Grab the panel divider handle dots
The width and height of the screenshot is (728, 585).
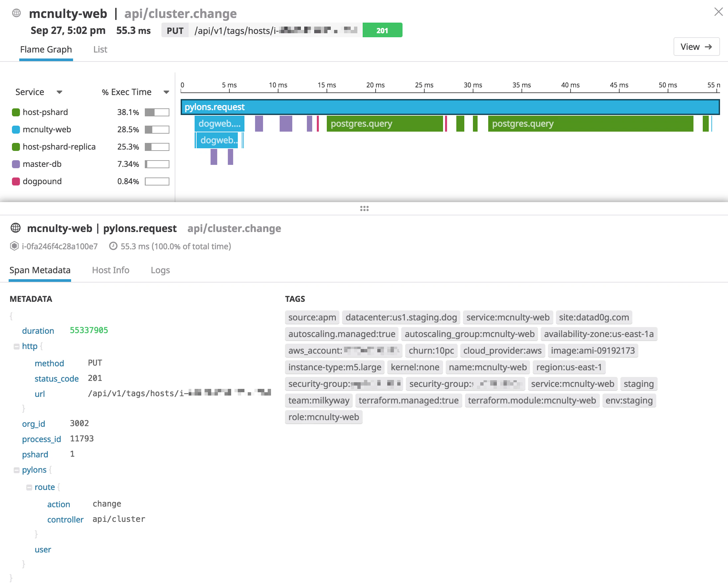[364, 208]
